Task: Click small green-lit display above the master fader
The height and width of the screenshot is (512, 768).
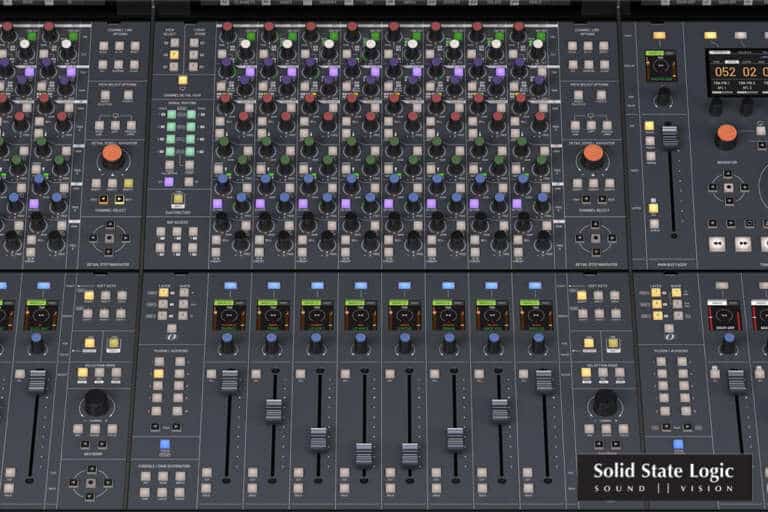Action: pos(661,66)
